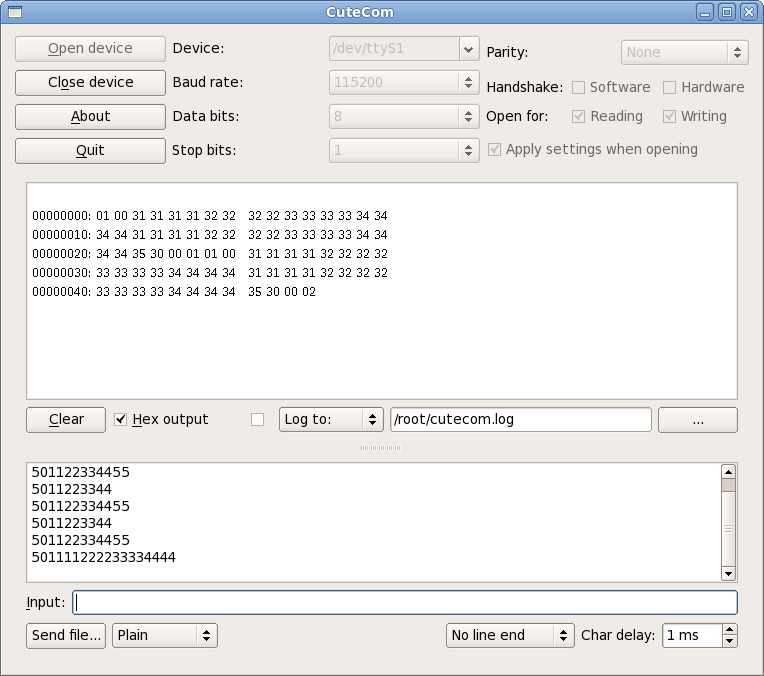The image size is (764, 676).
Task: Toggle the Writing checkbox
Action: [x=669, y=116]
